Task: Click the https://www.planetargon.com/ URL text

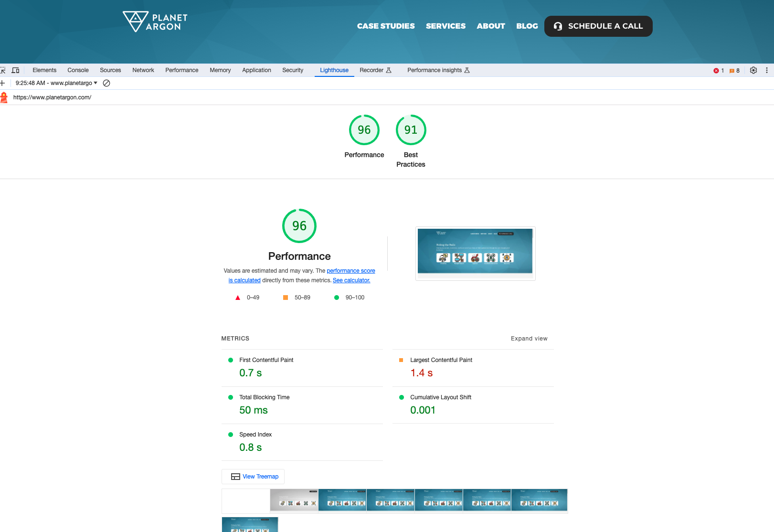Action: pyautogui.click(x=52, y=97)
